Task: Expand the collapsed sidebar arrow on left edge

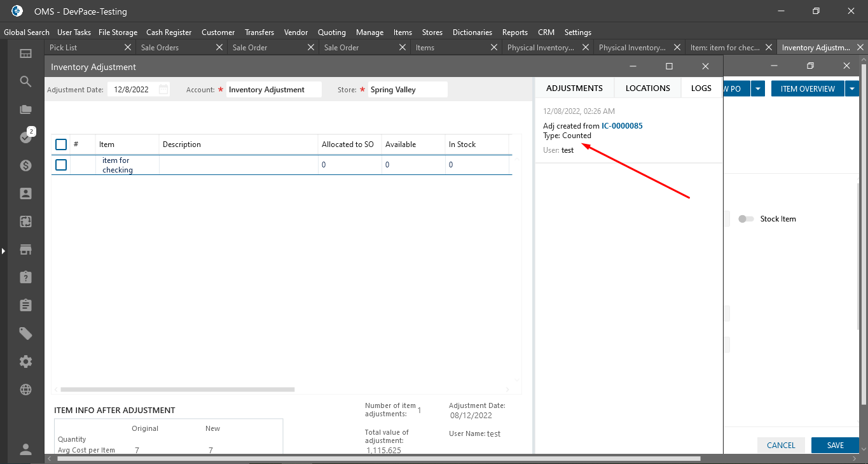Action: (x=3, y=251)
